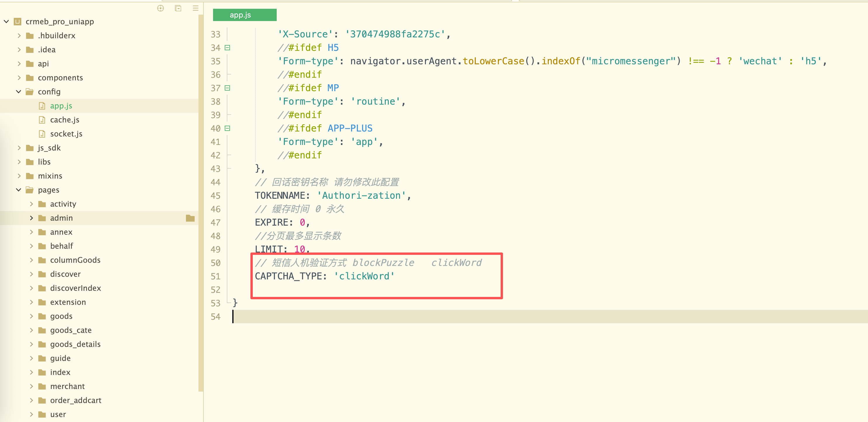The height and width of the screenshot is (422, 868).
Task: Click the folder badge icon beside admin
Action: point(190,218)
